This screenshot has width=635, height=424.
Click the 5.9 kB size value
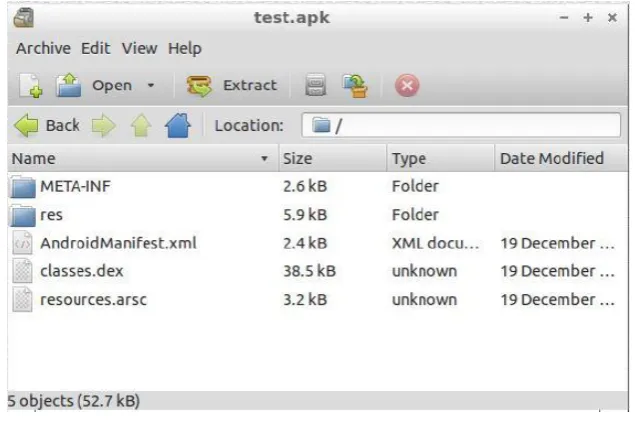(x=305, y=215)
